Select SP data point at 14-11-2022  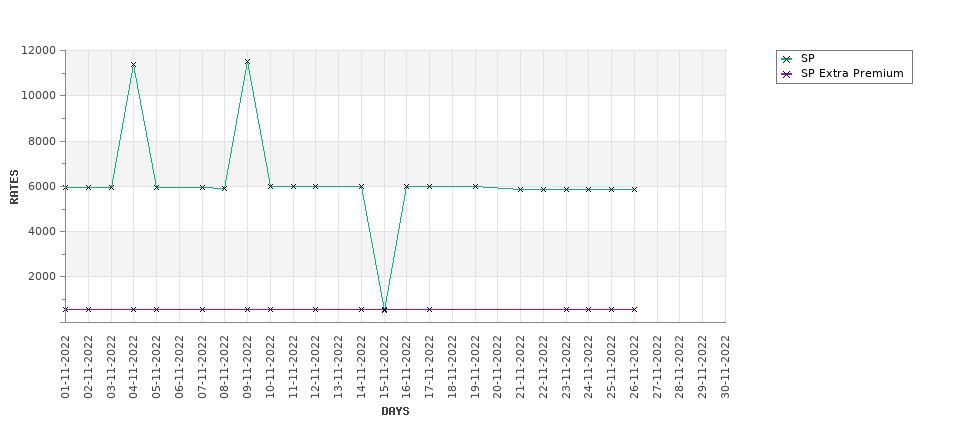click(x=361, y=187)
